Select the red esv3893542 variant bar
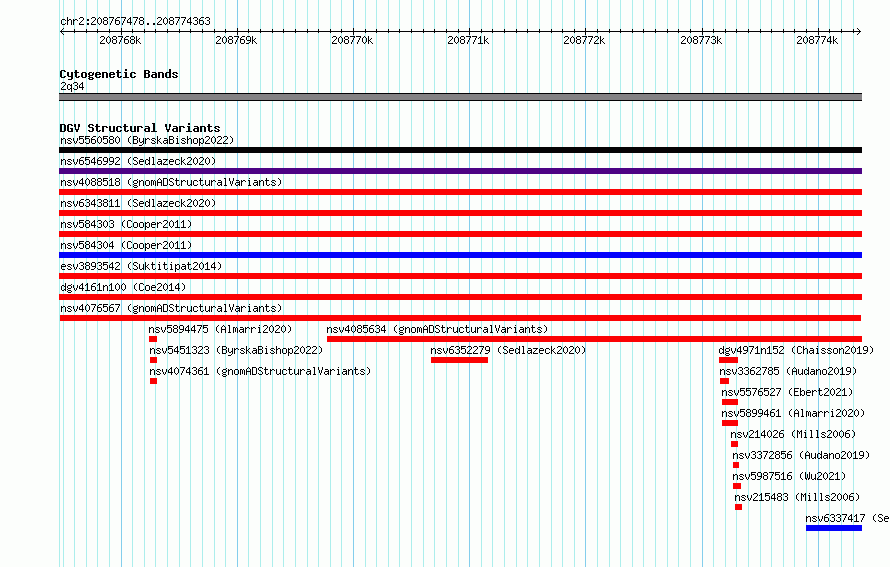This screenshot has height=567, width=890. click(x=460, y=276)
